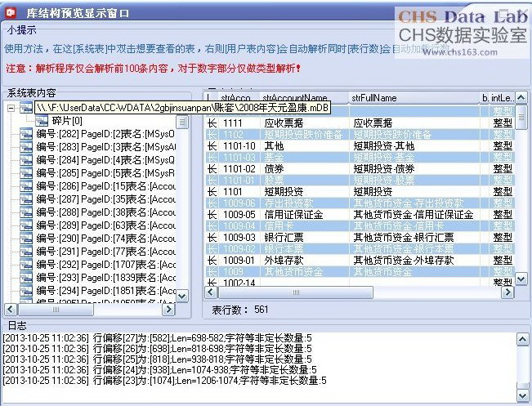Select tree item 编号:[293] PageID:[1839]
This screenshot has height=406, width=532.
[105, 278]
